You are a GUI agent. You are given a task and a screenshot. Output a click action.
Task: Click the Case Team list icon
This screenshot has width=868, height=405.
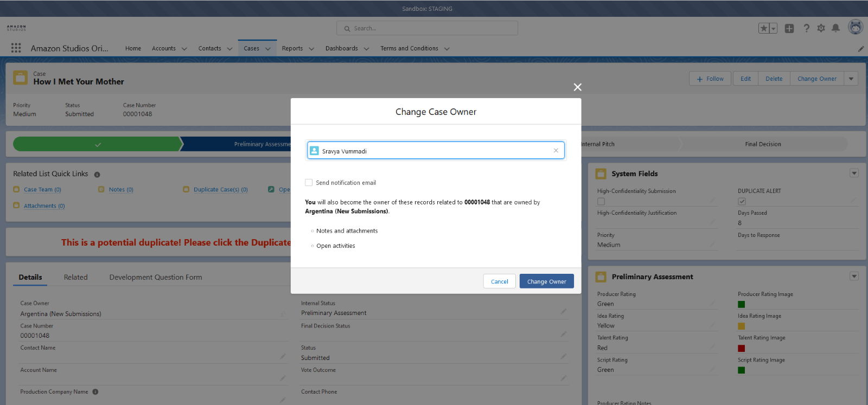(16, 189)
